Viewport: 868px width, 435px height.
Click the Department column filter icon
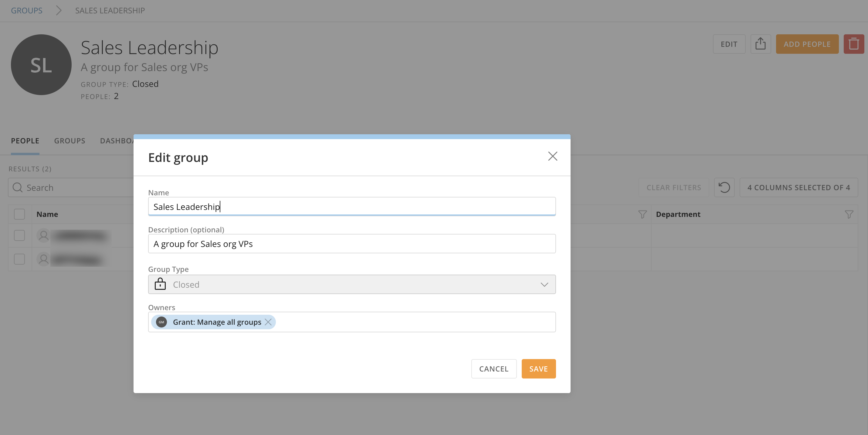(849, 214)
